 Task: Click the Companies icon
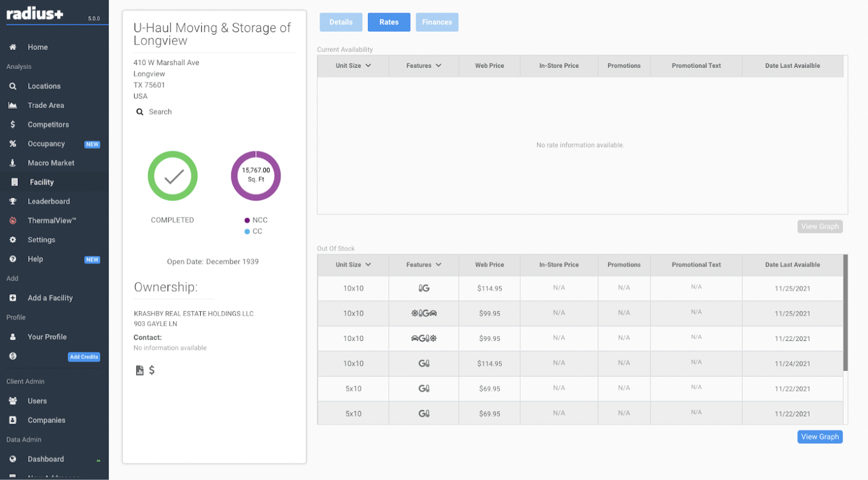[13, 420]
